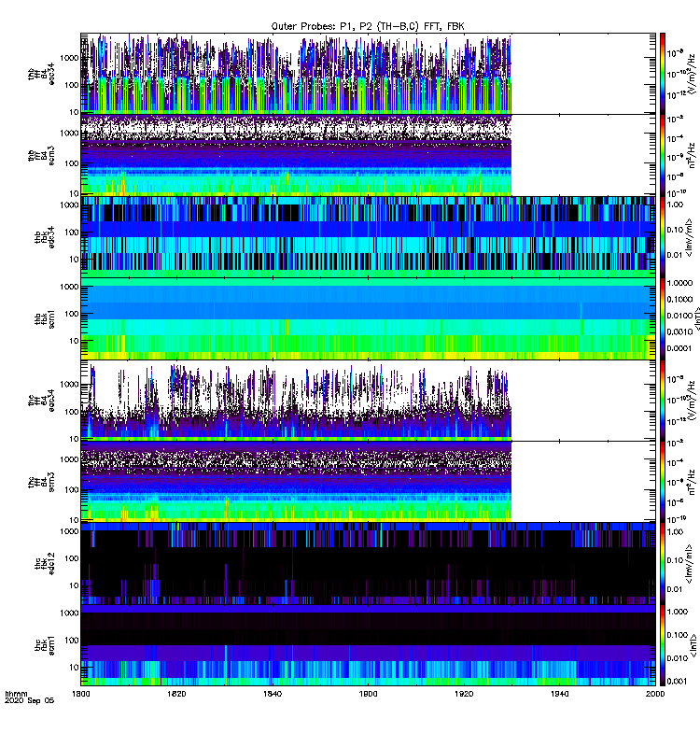The width and height of the screenshot is (700, 747).
Task: Click the thb fff scm3 spectrogram panel
Action: click(368, 155)
